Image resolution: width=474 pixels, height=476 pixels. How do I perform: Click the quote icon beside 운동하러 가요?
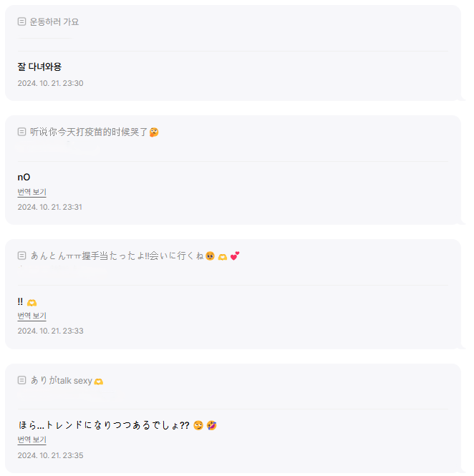click(22, 21)
